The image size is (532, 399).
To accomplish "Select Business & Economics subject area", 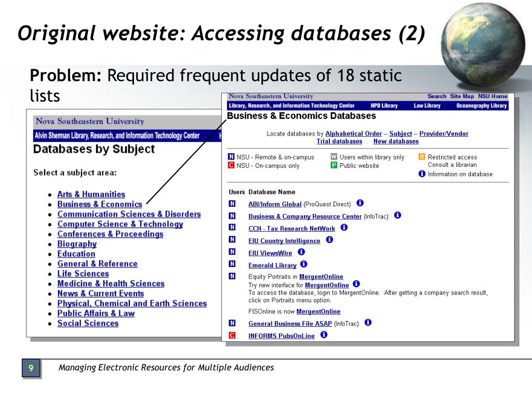I will click(100, 204).
